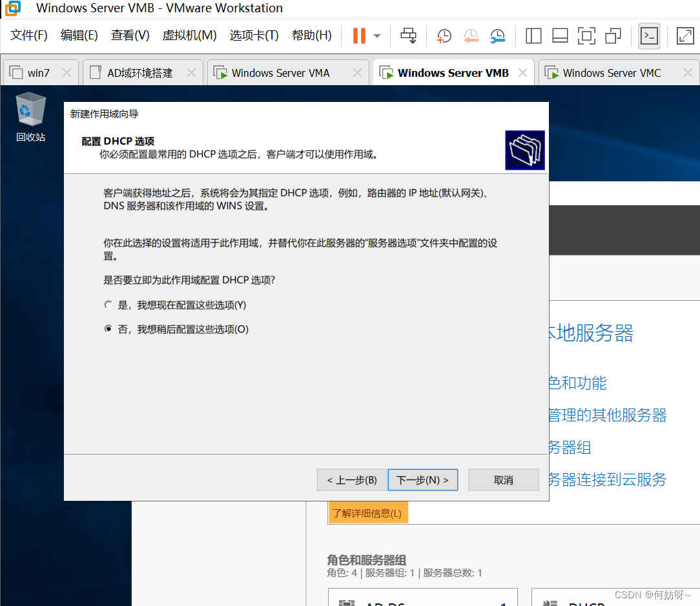The height and width of the screenshot is (606, 700).
Task: Cancel the new scope wizard
Action: 503,480
